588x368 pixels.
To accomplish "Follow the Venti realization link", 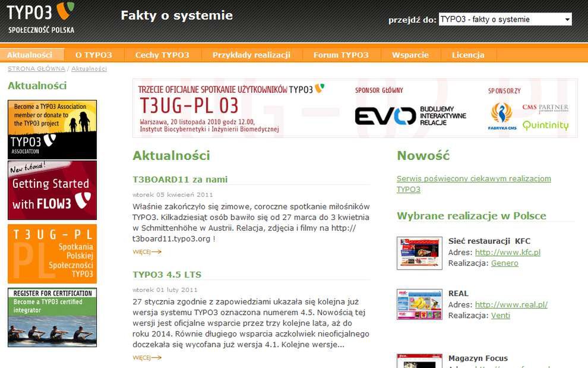I will [x=500, y=316].
